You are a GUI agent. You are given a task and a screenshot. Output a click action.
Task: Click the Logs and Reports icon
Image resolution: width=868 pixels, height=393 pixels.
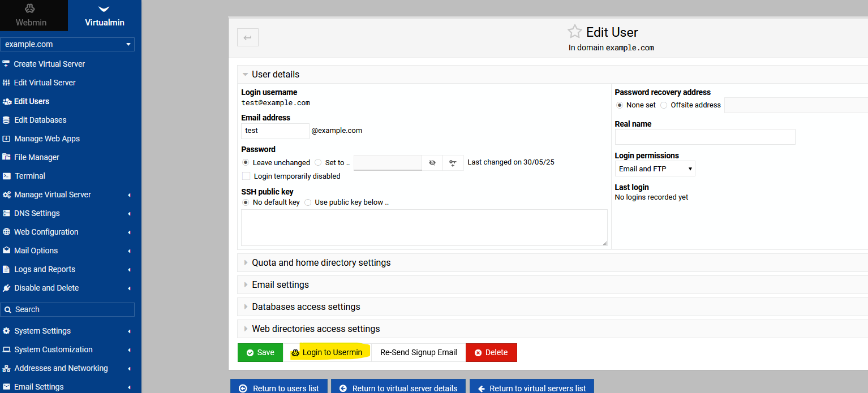6,269
